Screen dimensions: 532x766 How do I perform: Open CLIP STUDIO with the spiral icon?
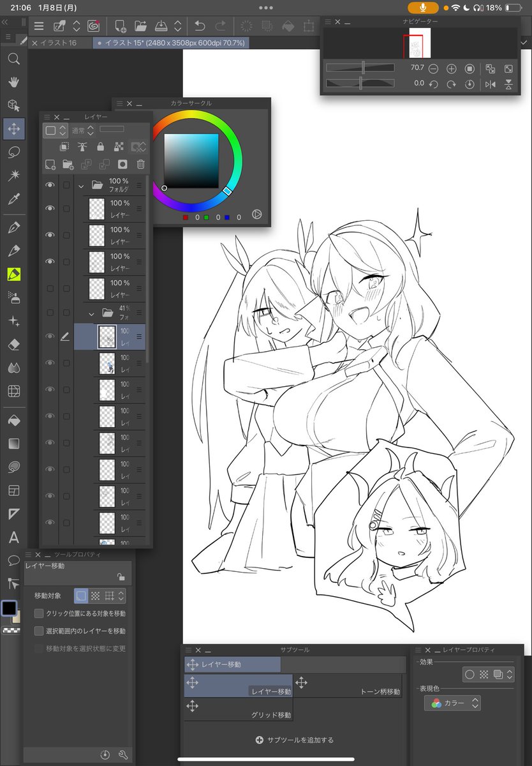(x=93, y=26)
